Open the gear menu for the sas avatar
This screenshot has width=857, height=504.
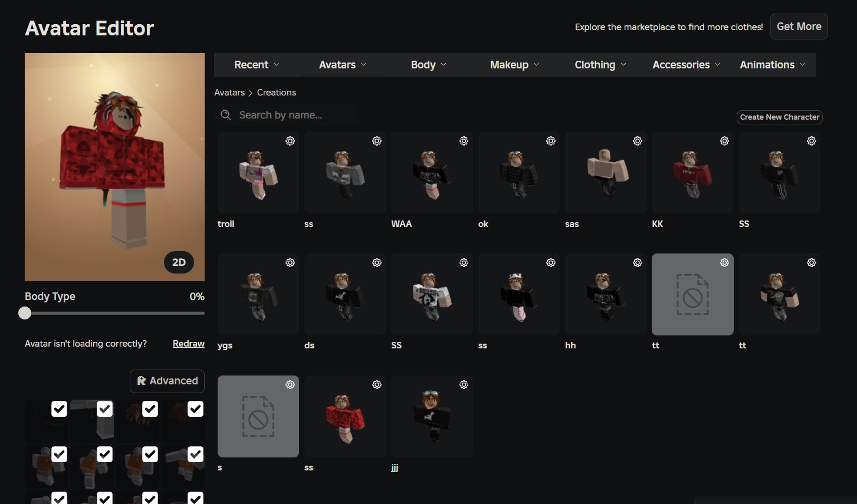click(x=638, y=141)
